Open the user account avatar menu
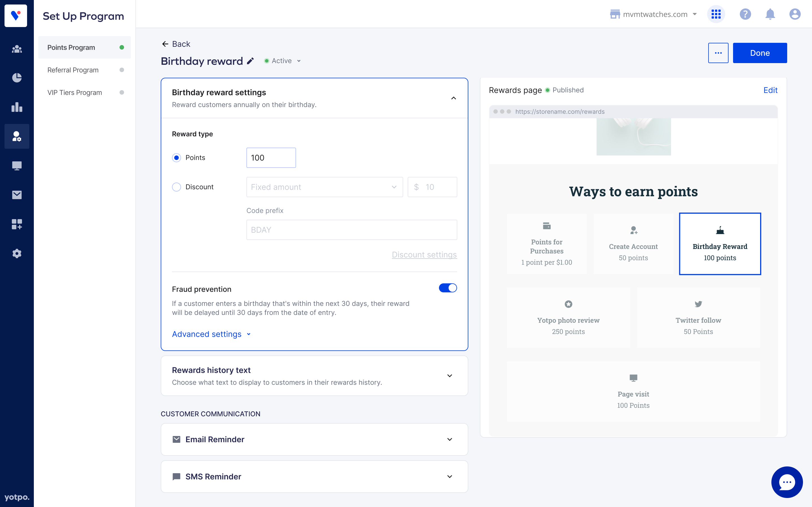 (x=795, y=14)
